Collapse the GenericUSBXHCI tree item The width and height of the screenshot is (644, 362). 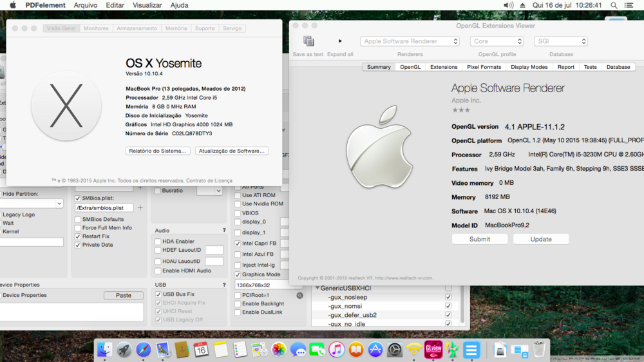pos(317,288)
